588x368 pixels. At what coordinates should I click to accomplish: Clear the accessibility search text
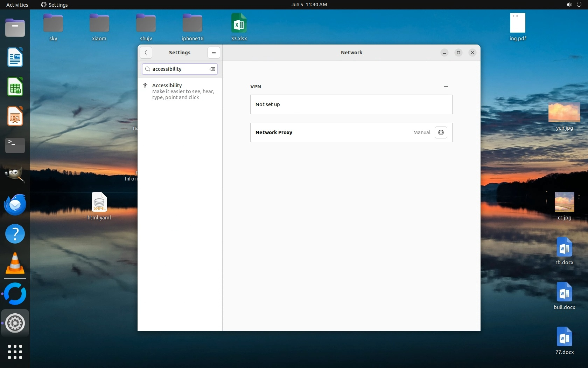point(212,69)
